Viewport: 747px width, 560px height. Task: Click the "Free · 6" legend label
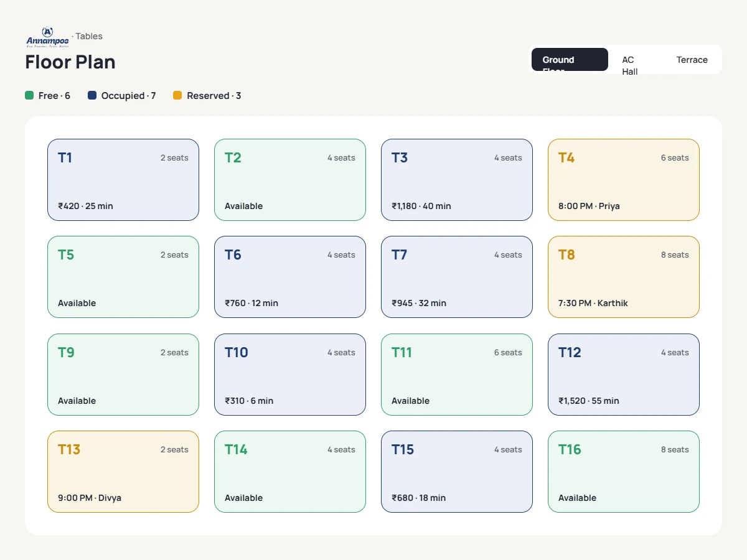54,96
